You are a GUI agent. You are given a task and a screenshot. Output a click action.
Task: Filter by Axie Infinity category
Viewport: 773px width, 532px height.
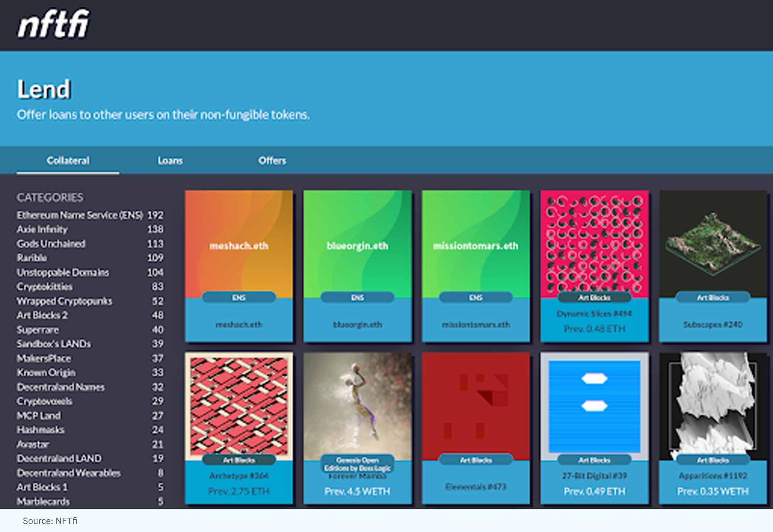tap(42, 229)
